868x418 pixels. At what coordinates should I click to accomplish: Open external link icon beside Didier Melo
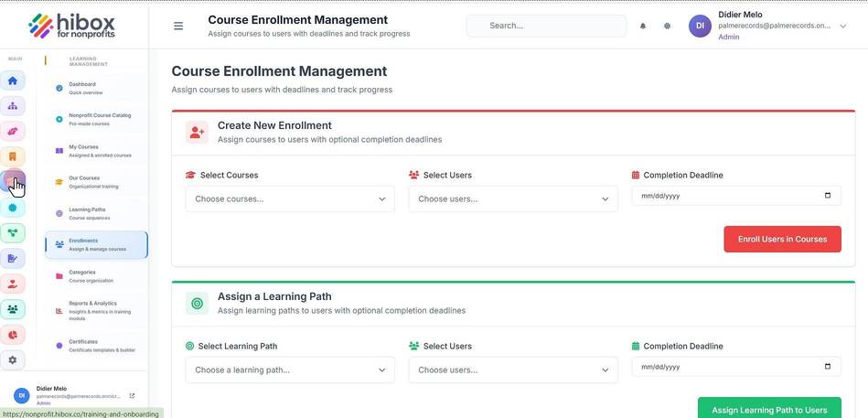tap(132, 396)
